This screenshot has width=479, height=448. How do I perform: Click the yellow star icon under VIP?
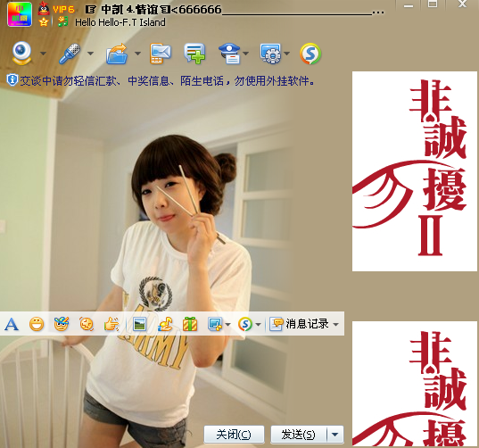point(44,22)
